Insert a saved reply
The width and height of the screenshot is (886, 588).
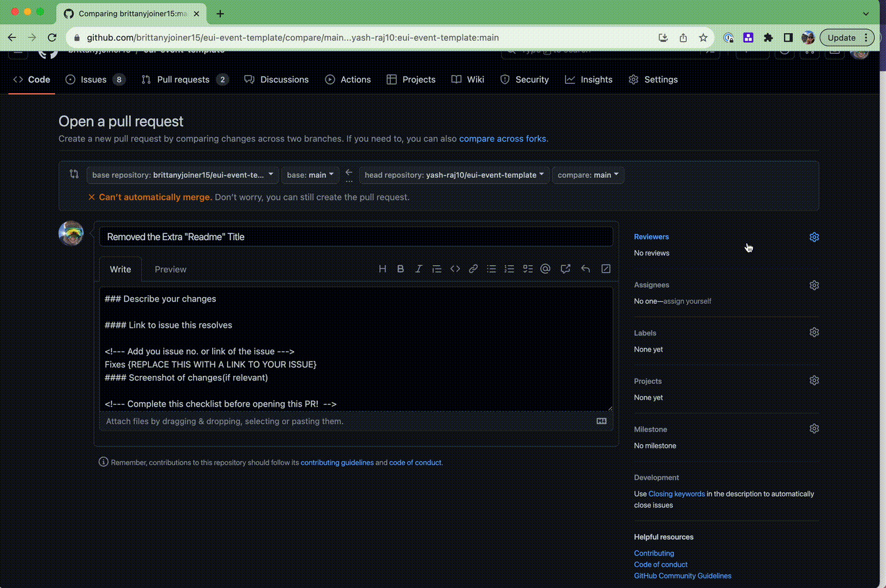point(586,269)
